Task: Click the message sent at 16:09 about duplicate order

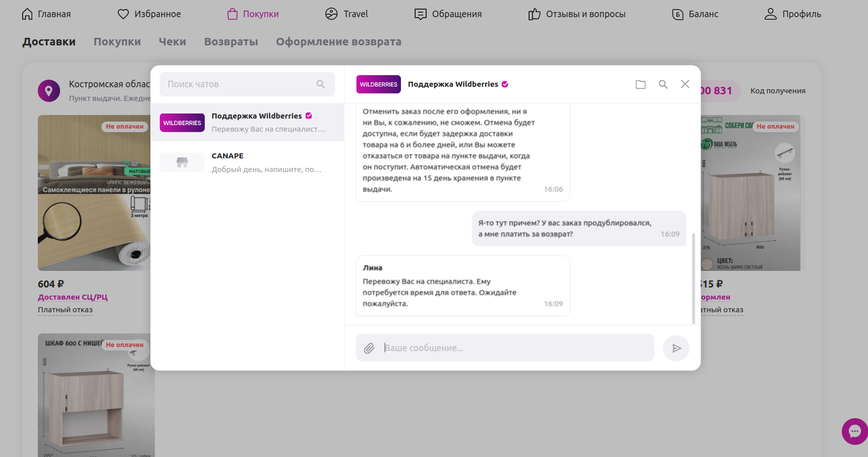Action: click(x=579, y=228)
